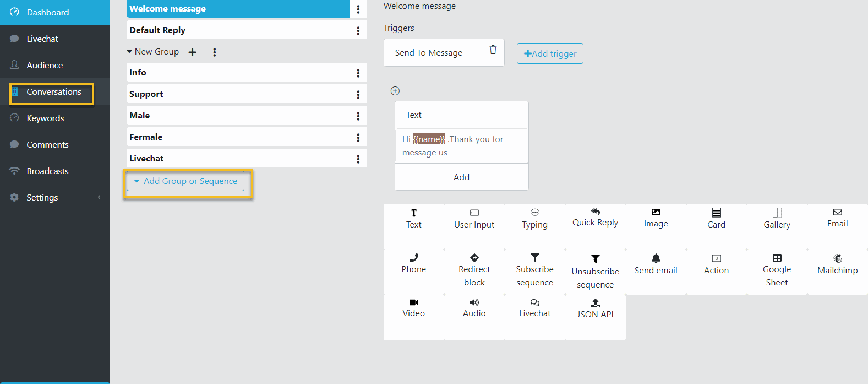Add a block to New Group
868x384 pixels.
pos(193,52)
